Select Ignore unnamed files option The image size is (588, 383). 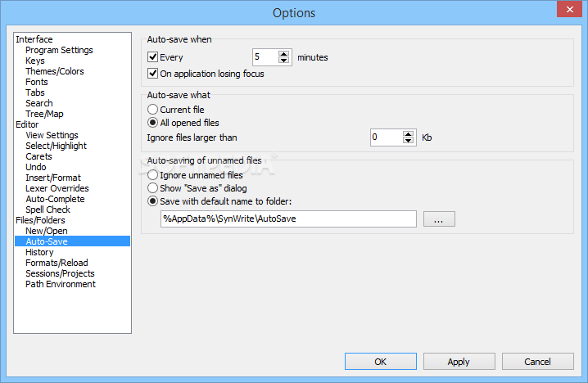[152, 175]
